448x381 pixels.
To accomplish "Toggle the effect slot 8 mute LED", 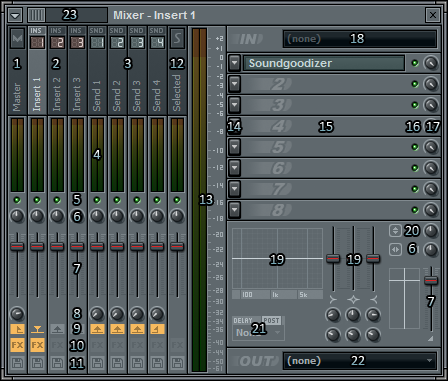I will pyautogui.click(x=415, y=210).
